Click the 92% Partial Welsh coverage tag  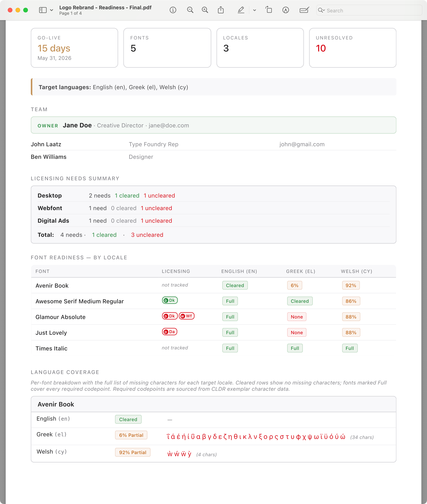(133, 452)
